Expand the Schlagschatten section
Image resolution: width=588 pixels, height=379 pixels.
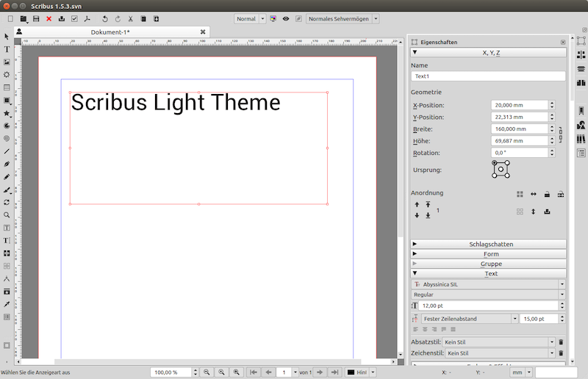[488, 244]
